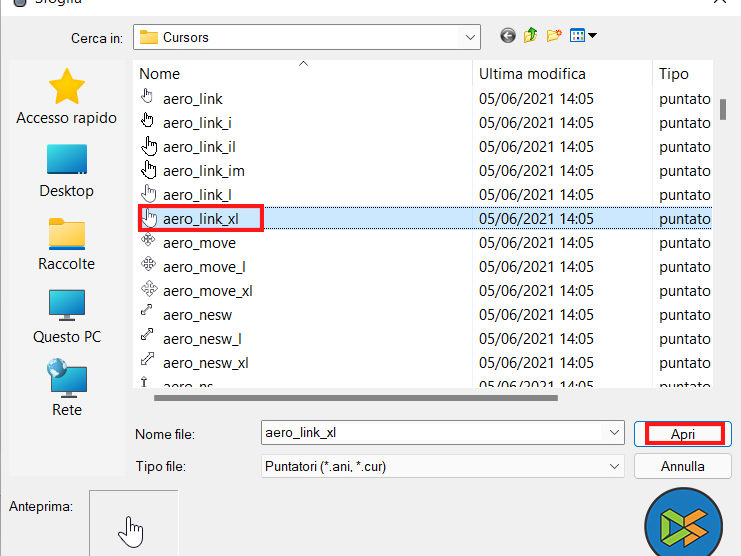Click file name text aero_link_im
The height and width of the screenshot is (556, 741).
click(x=204, y=171)
